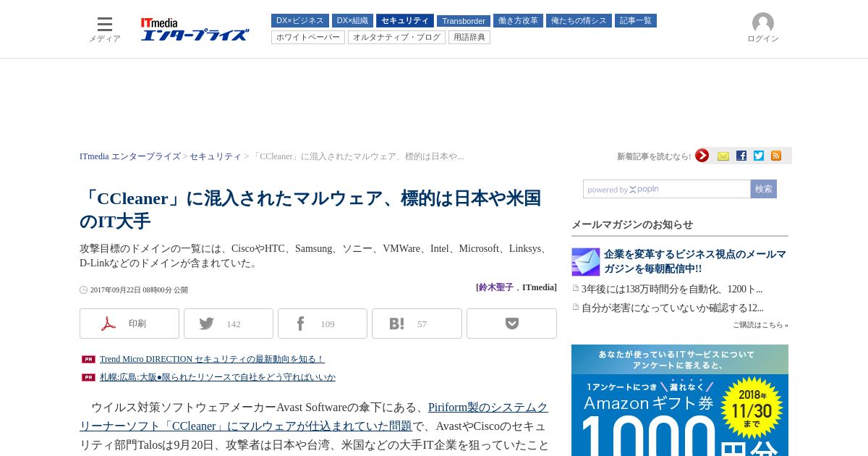Open the 俺たちの情シス tab
The image size is (868, 456).
tap(579, 21)
